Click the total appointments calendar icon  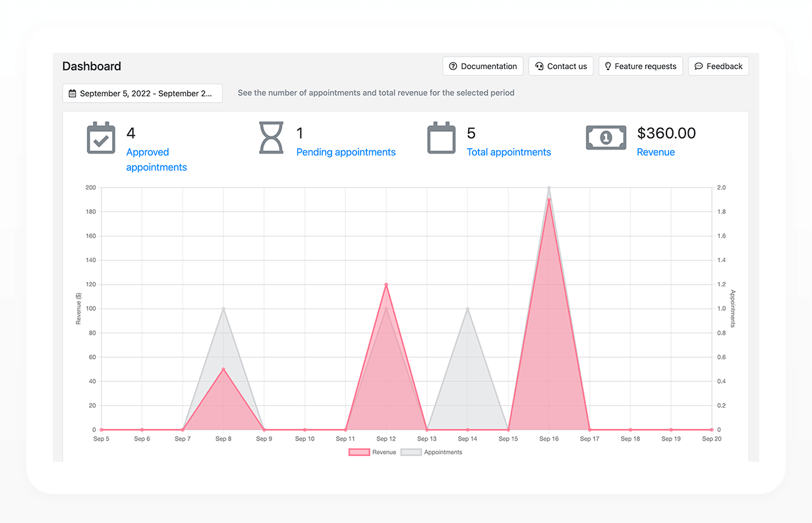(441, 138)
